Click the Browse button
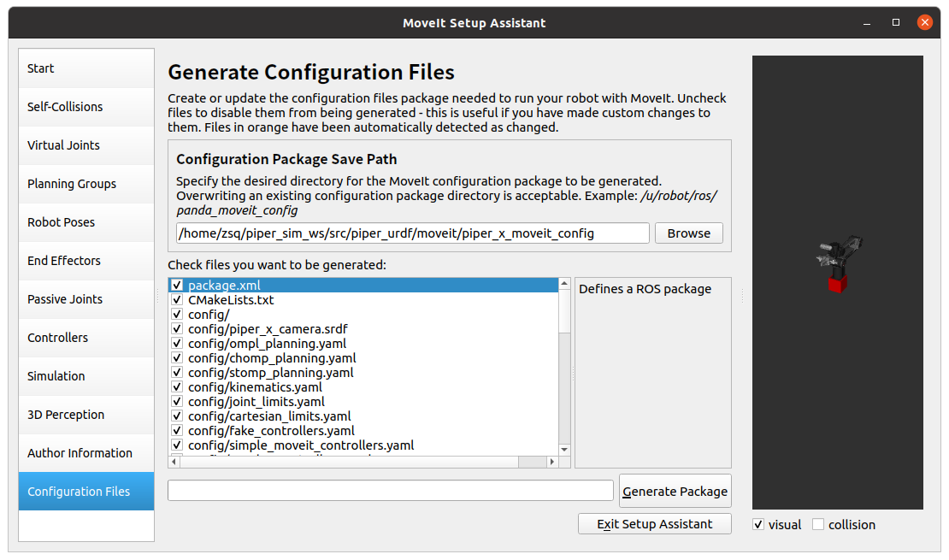The image size is (949, 560). [x=689, y=233]
